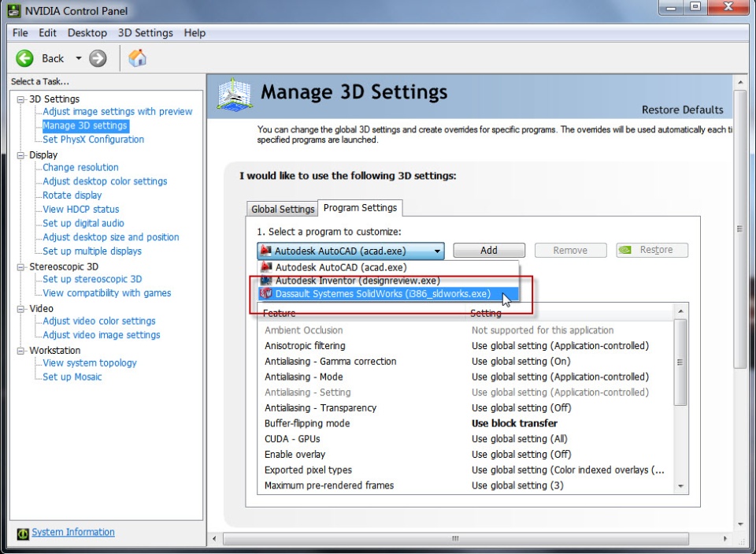The height and width of the screenshot is (554, 756).
Task: Open View HDCP status
Action: point(81,210)
